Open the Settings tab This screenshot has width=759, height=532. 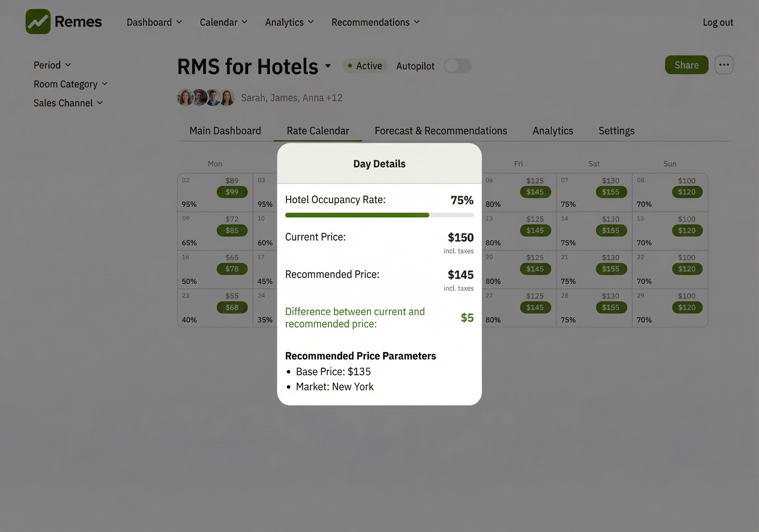[616, 131]
